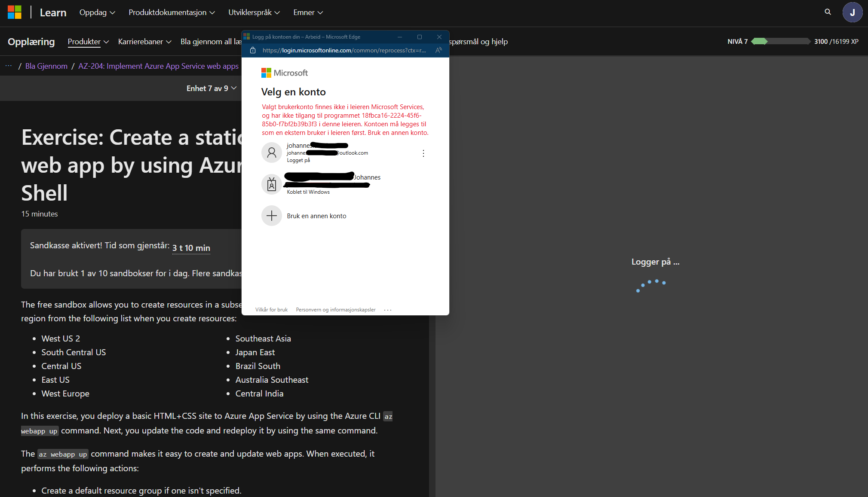Click the popup address bar URL
The width and height of the screenshot is (868, 497).
click(x=344, y=50)
